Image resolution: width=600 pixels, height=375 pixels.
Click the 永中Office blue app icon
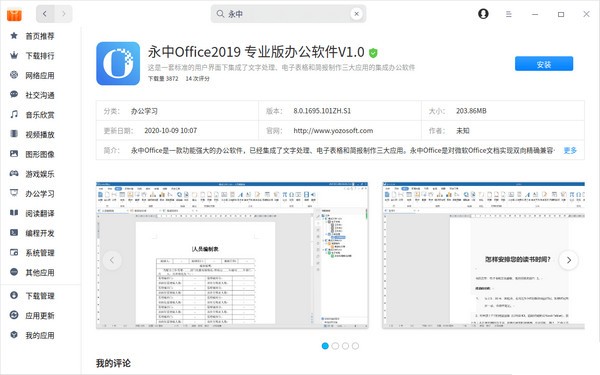pyautogui.click(x=118, y=64)
